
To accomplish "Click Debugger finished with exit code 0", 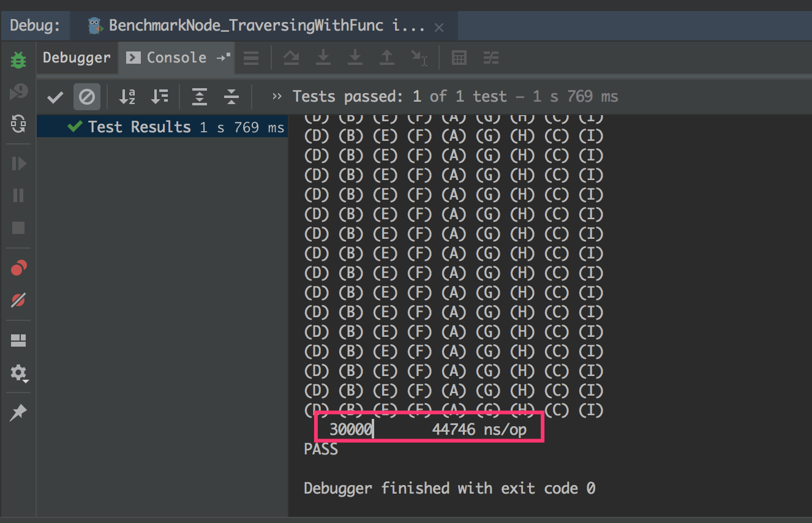I will click(449, 488).
